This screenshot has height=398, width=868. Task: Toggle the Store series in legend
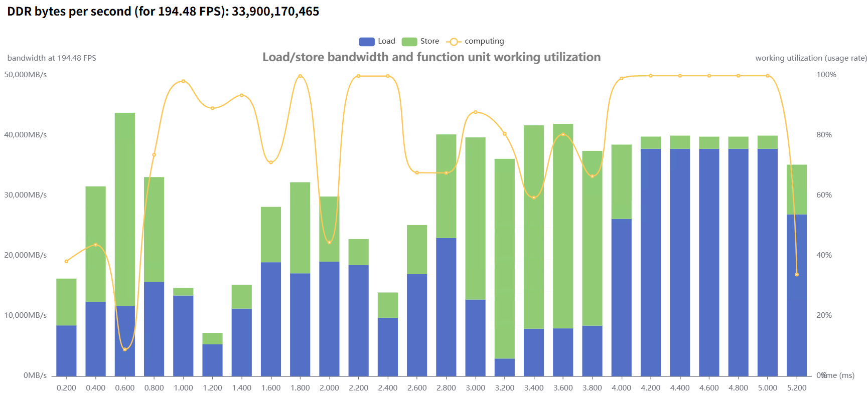pyautogui.click(x=429, y=41)
